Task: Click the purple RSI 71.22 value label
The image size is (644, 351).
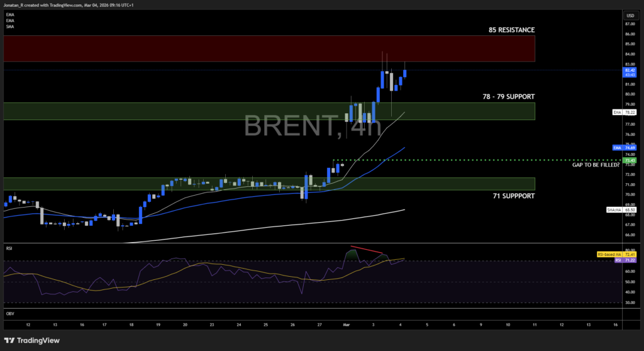Action: pyautogui.click(x=626, y=260)
